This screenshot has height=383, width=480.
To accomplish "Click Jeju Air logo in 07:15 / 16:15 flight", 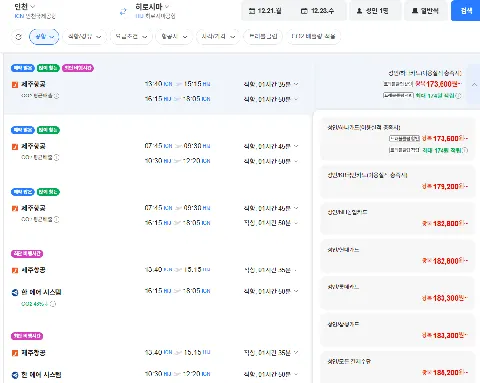I will coord(15,209).
